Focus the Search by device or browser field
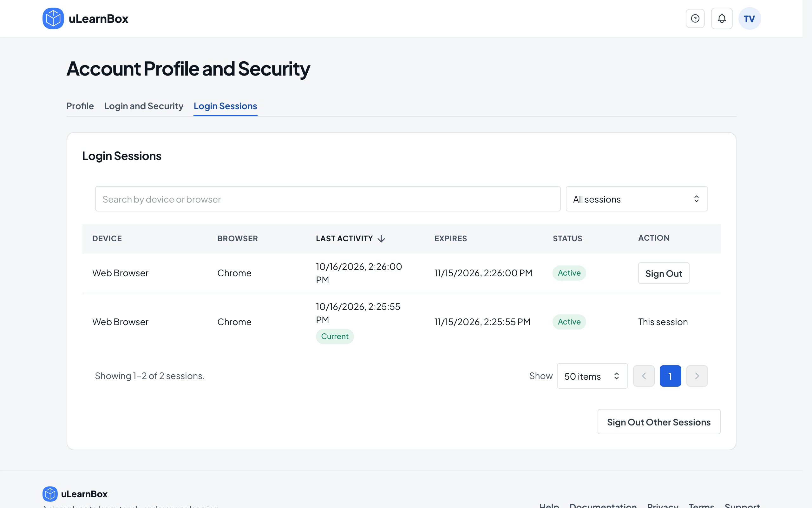This screenshot has width=812, height=508. 327,199
